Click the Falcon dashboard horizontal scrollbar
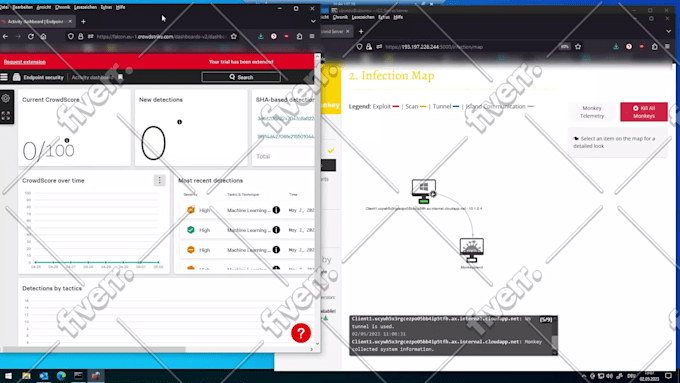This screenshot has width=680, height=383. [x=94, y=349]
